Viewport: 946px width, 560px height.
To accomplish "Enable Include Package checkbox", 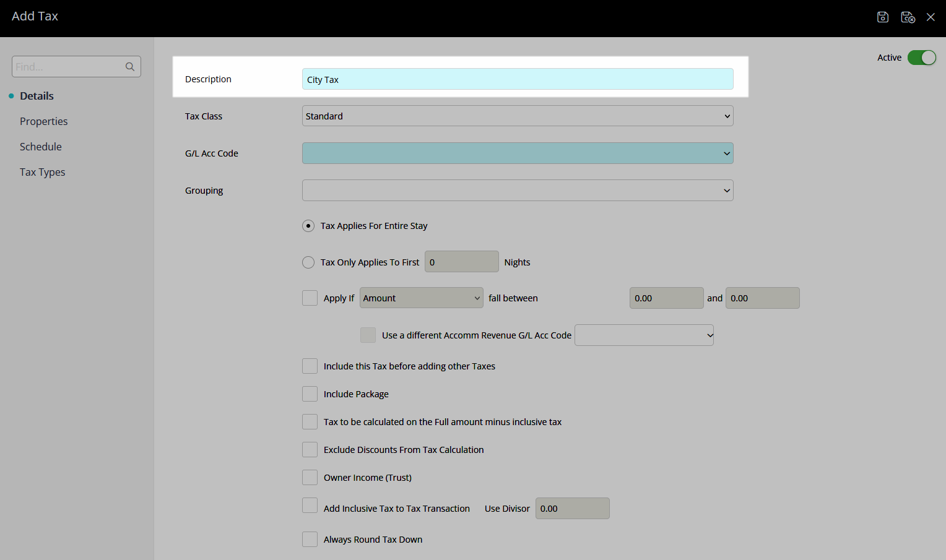I will coord(310,394).
